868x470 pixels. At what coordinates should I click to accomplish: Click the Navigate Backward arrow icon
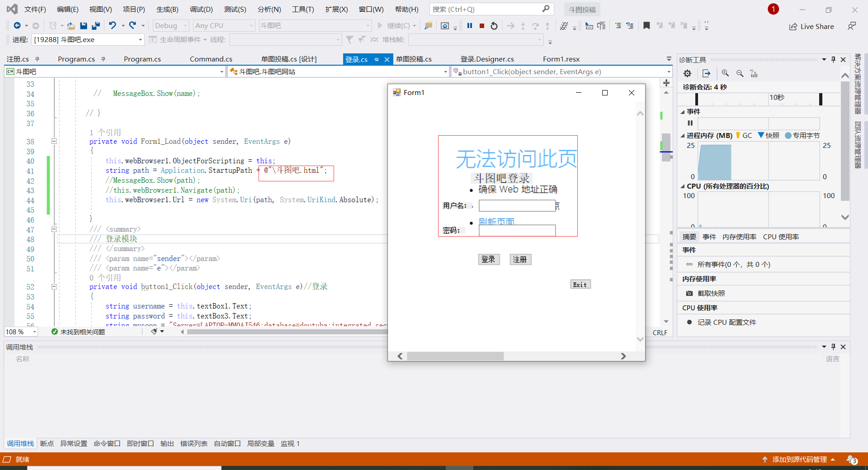[17, 26]
